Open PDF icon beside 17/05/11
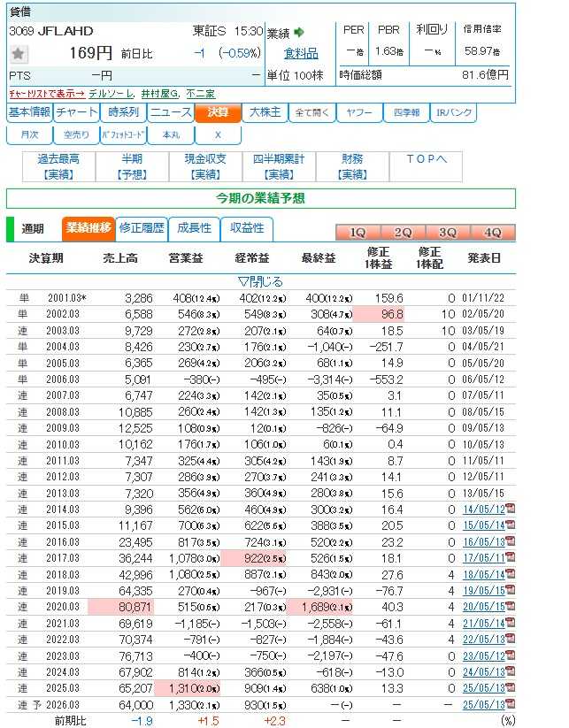The width and height of the screenshot is (569, 728). click(x=511, y=557)
